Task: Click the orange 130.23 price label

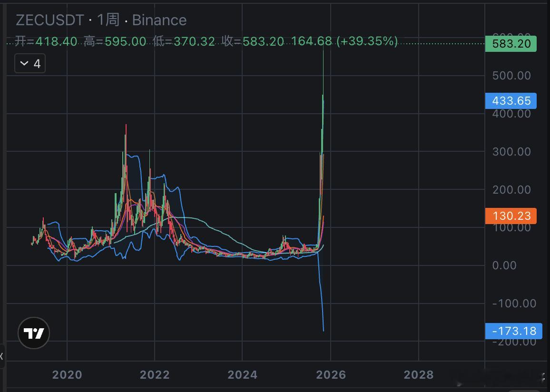Action: 511,216
